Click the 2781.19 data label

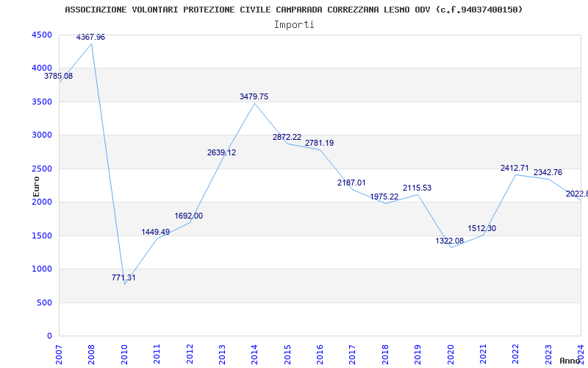click(x=319, y=144)
